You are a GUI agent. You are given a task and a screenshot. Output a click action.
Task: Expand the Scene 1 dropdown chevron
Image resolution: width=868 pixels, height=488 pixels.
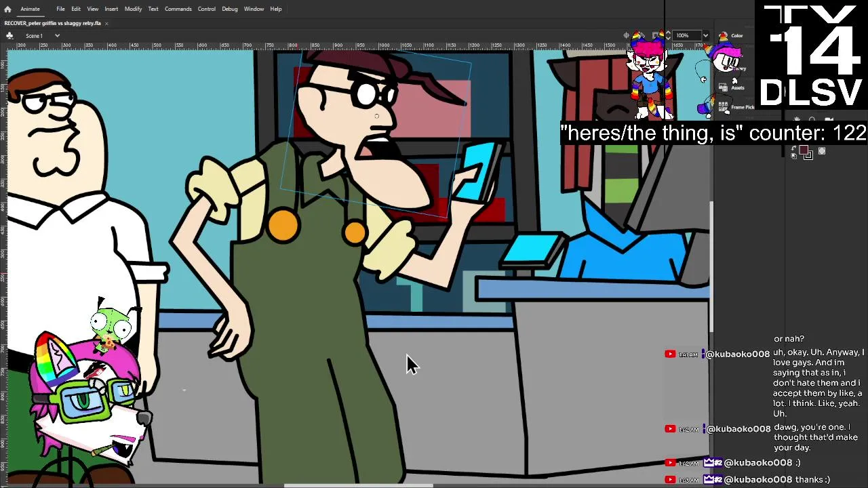coord(57,35)
